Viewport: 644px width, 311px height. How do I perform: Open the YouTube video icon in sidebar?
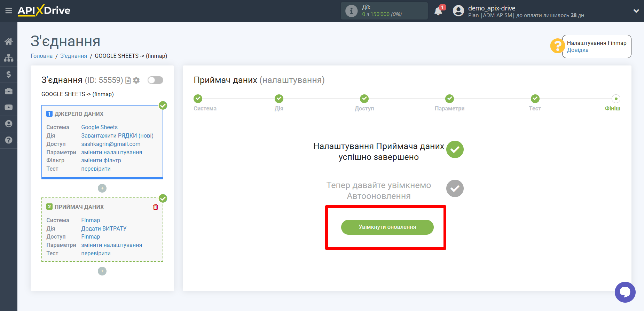[9, 107]
